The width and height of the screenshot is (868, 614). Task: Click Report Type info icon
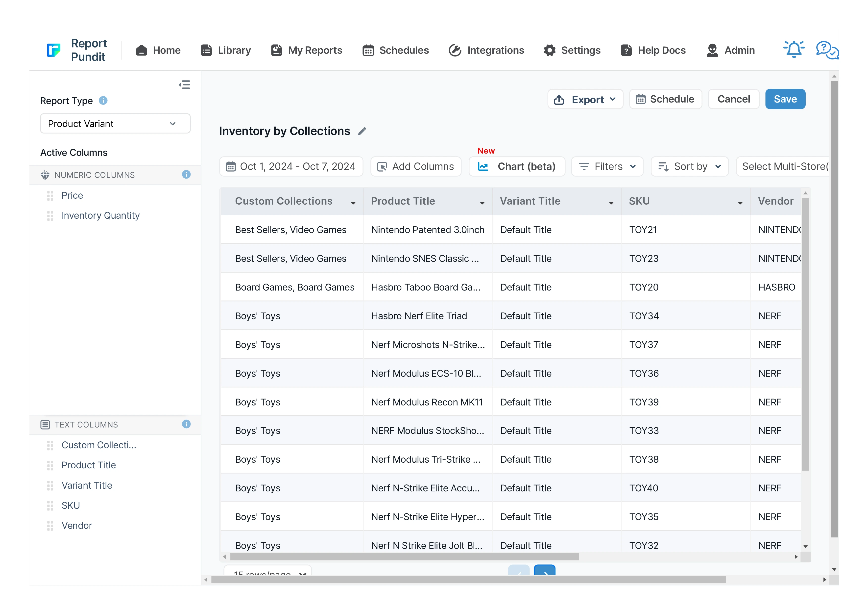tap(103, 101)
